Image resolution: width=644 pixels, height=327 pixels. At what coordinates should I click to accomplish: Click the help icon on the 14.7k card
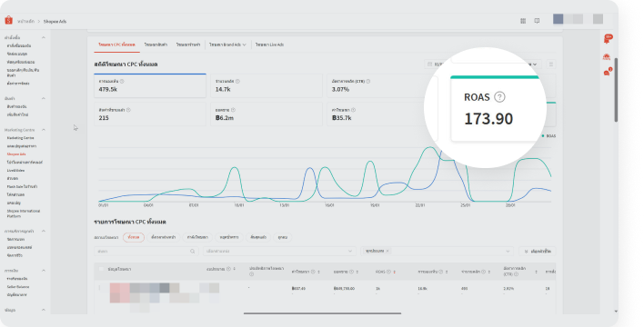click(x=237, y=81)
